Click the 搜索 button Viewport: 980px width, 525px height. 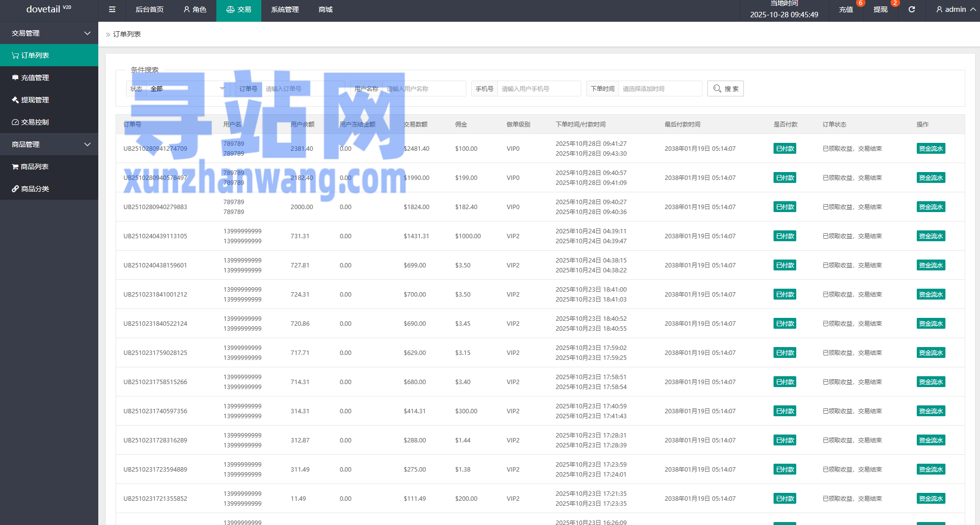click(x=725, y=89)
